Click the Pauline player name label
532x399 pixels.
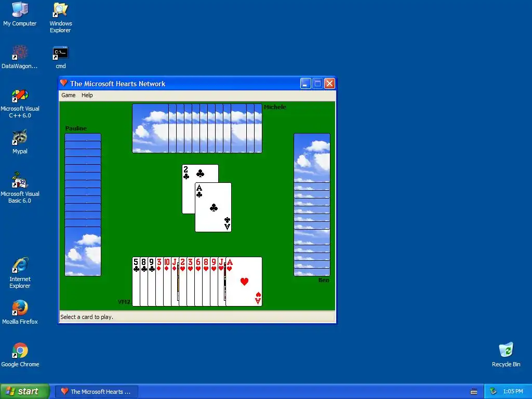click(76, 128)
